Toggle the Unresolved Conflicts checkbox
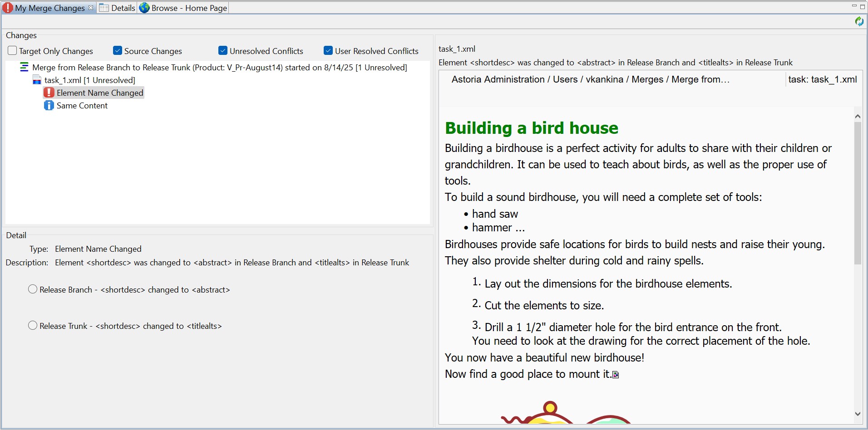 [x=223, y=51]
